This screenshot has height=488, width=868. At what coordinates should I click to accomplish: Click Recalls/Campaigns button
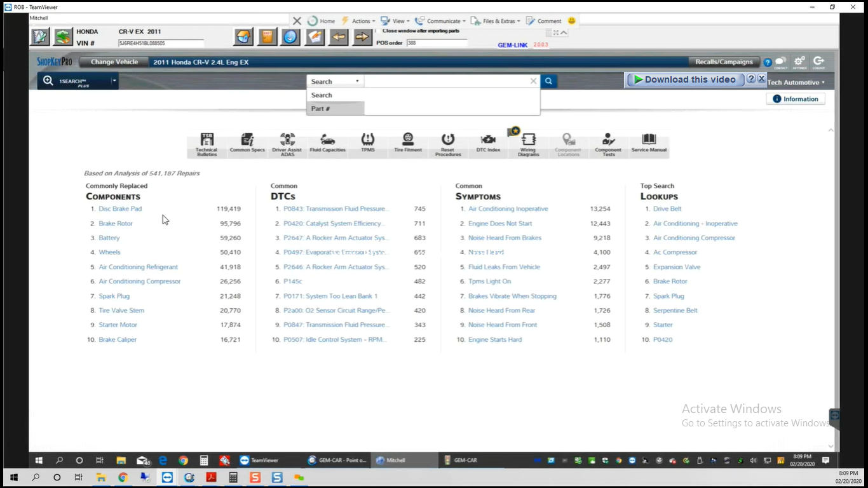pos(724,62)
